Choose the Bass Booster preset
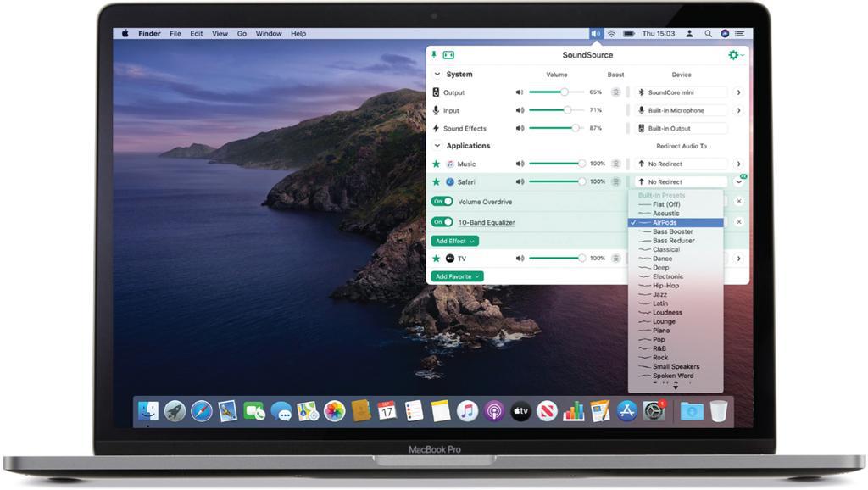This screenshot has height=490, width=868. 676,231
